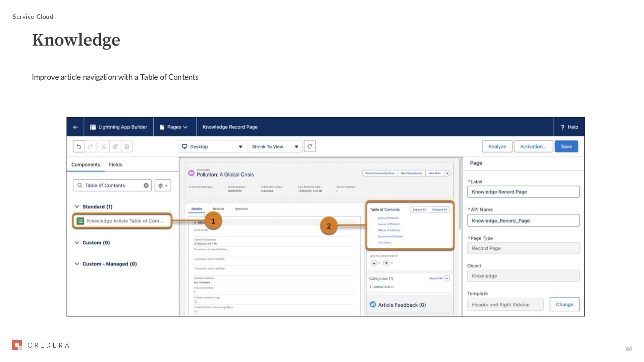
Task: Click the refresh canvas icon
Action: 310,146
